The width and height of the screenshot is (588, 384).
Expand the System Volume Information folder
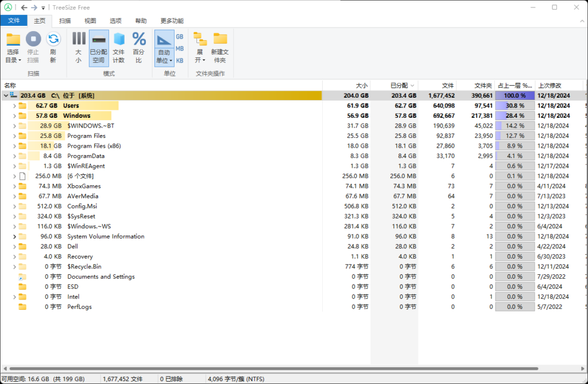point(14,236)
